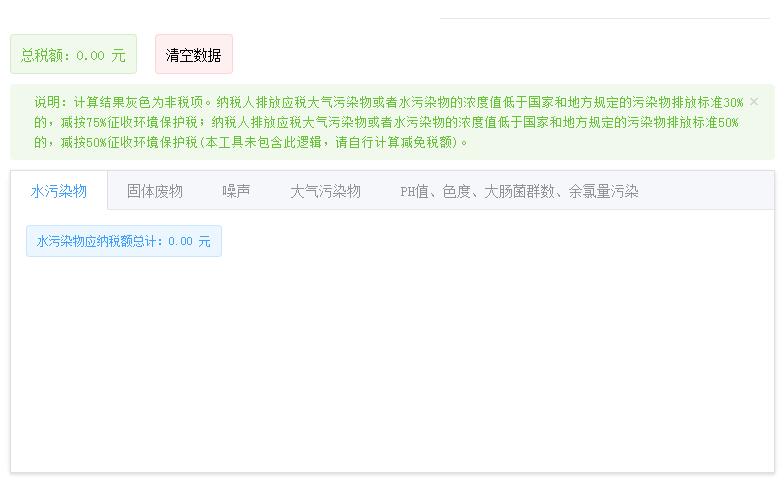Click the 0.00 amount in 总税额

[x=90, y=55]
